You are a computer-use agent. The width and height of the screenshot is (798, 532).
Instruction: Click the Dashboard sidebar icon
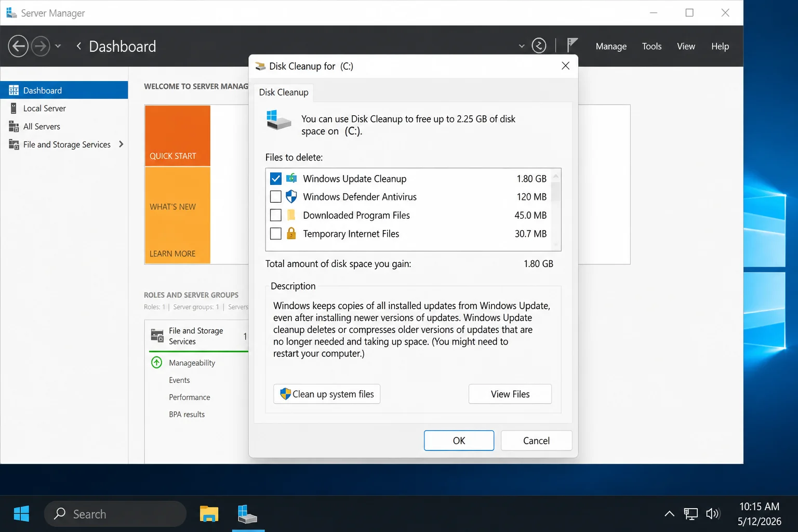point(14,90)
